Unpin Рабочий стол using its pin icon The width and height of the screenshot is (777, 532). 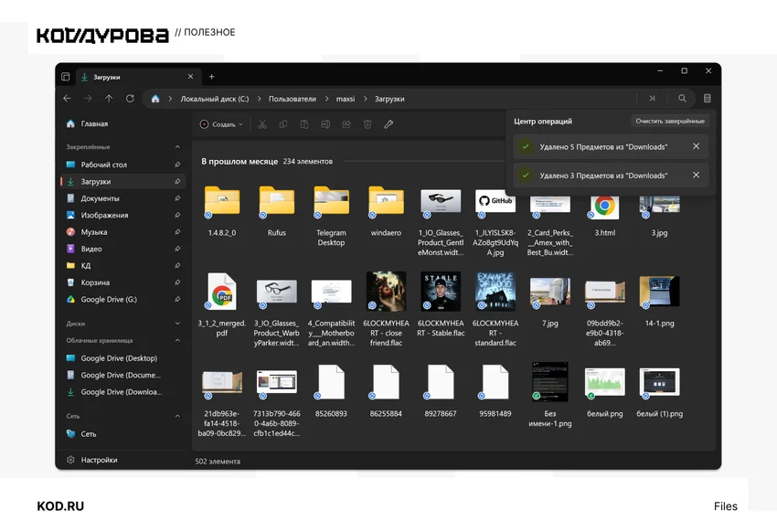point(177,165)
